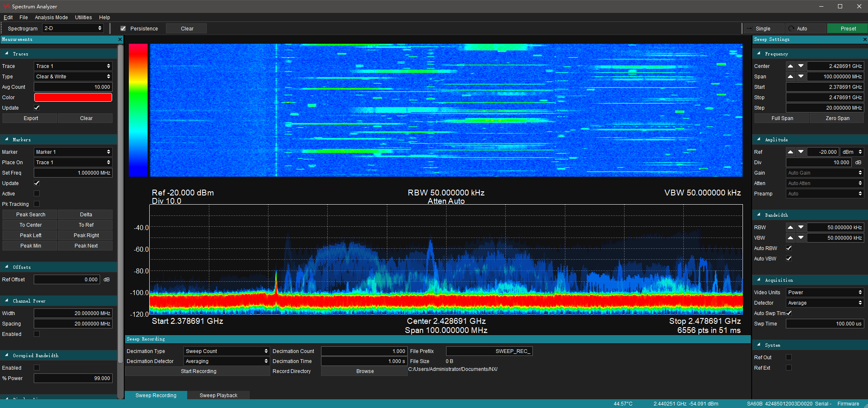Switch to the Sweep Playback tab
This screenshot has width=868, height=408.
[x=218, y=395]
